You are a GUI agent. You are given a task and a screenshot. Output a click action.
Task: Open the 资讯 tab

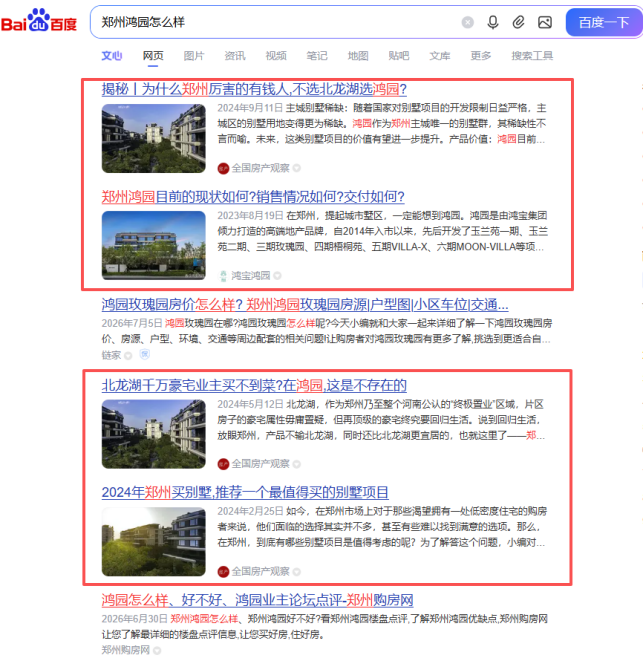(x=235, y=56)
